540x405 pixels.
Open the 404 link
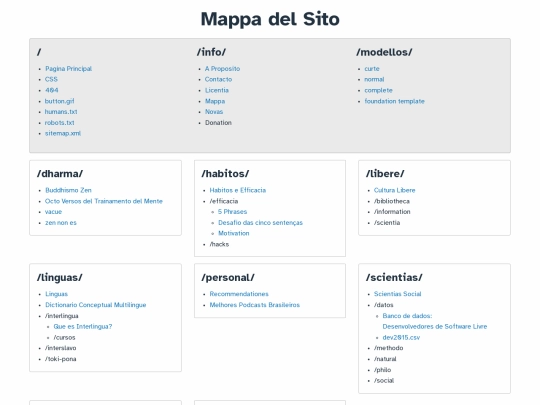click(52, 90)
